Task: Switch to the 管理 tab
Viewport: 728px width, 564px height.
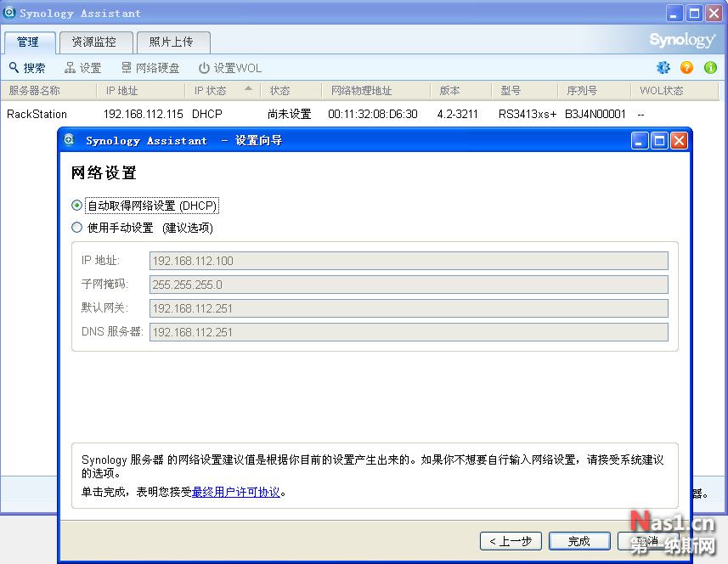Action: (30, 42)
